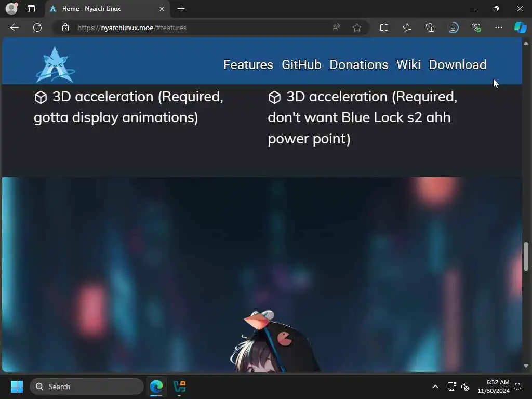Image resolution: width=532 pixels, height=399 pixels.
Task: Click the 3D cube icon beside 'gotta display animations'
Action: 41,97
